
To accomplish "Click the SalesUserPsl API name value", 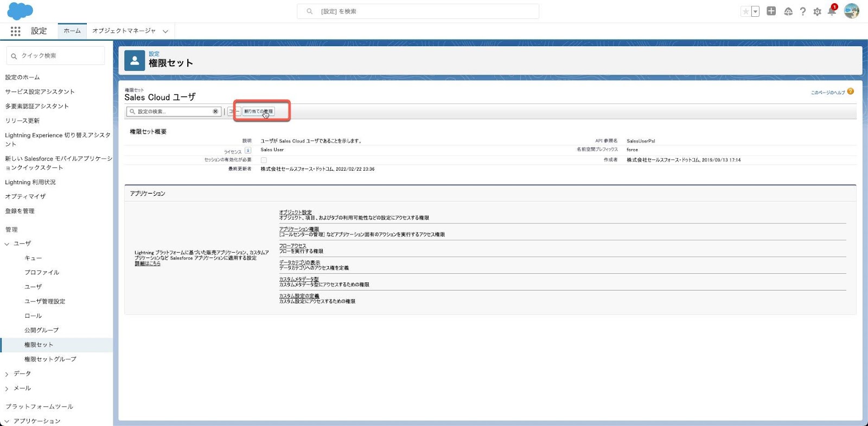I will [641, 141].
